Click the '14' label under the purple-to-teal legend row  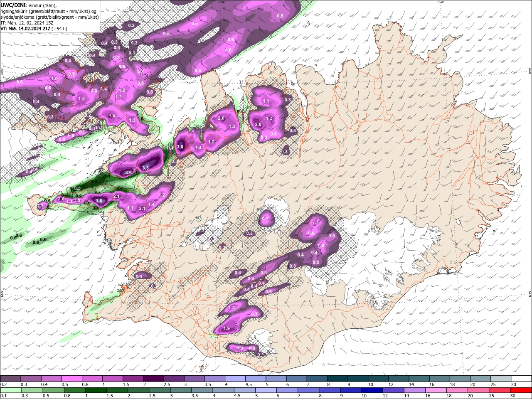point(411,384)
